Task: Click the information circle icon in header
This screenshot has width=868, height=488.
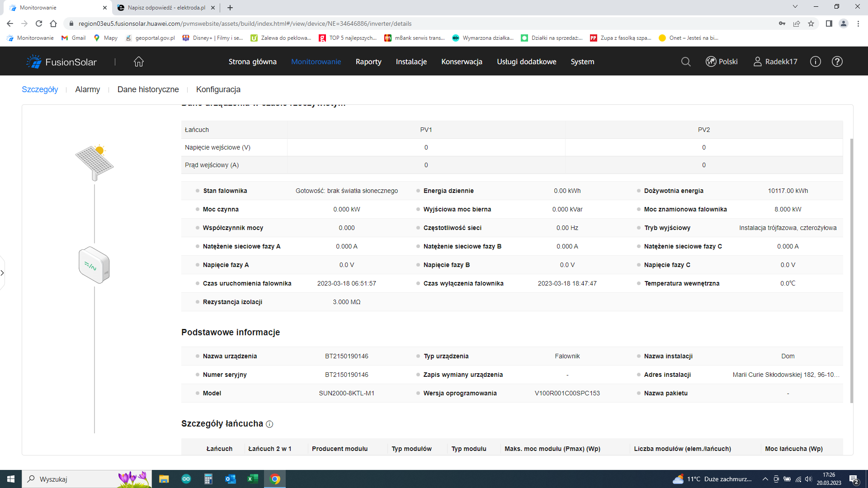Action: click(815, 61)
